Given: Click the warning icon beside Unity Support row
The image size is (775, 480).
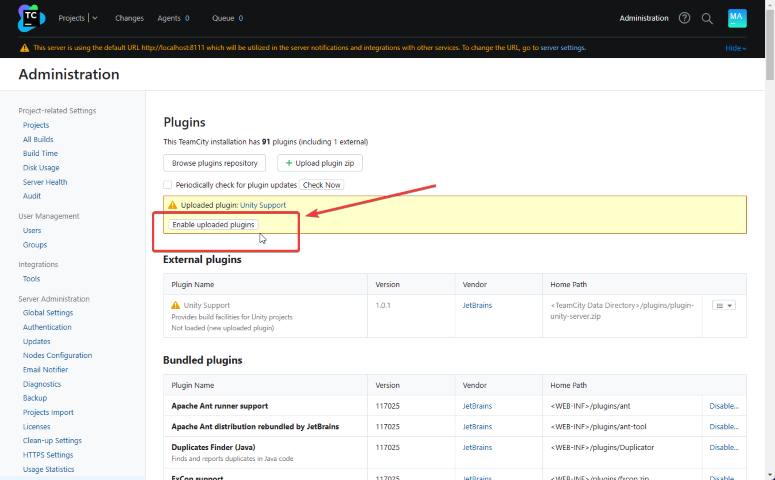Looking at the screenshot, I should pos(176,304).
